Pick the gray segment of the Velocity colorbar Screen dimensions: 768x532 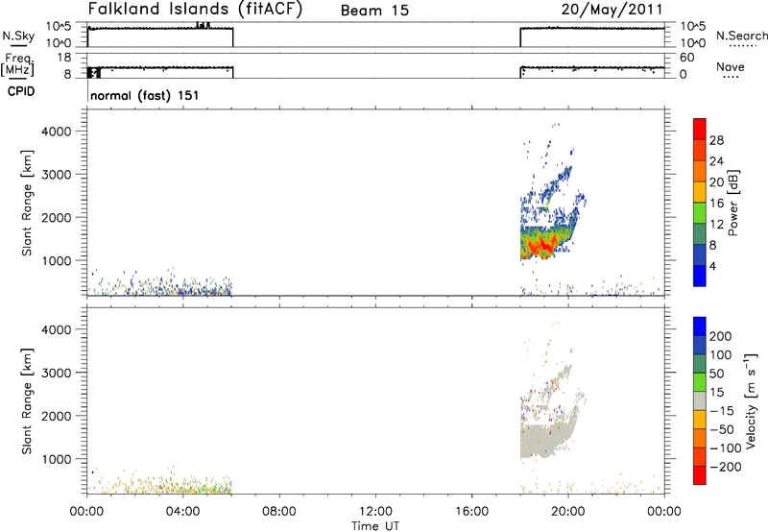(x=700, y=400)
